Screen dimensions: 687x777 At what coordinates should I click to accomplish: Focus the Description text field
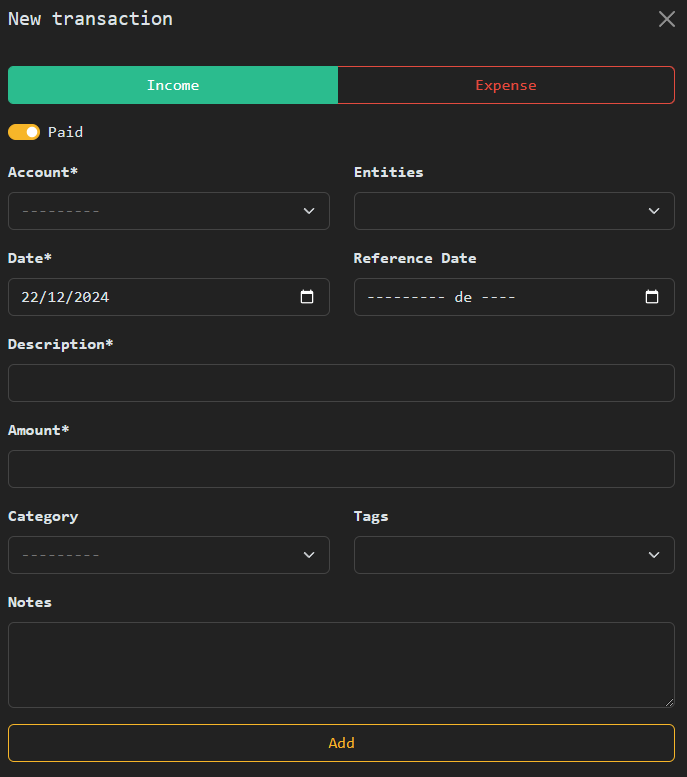click(341, 383)
